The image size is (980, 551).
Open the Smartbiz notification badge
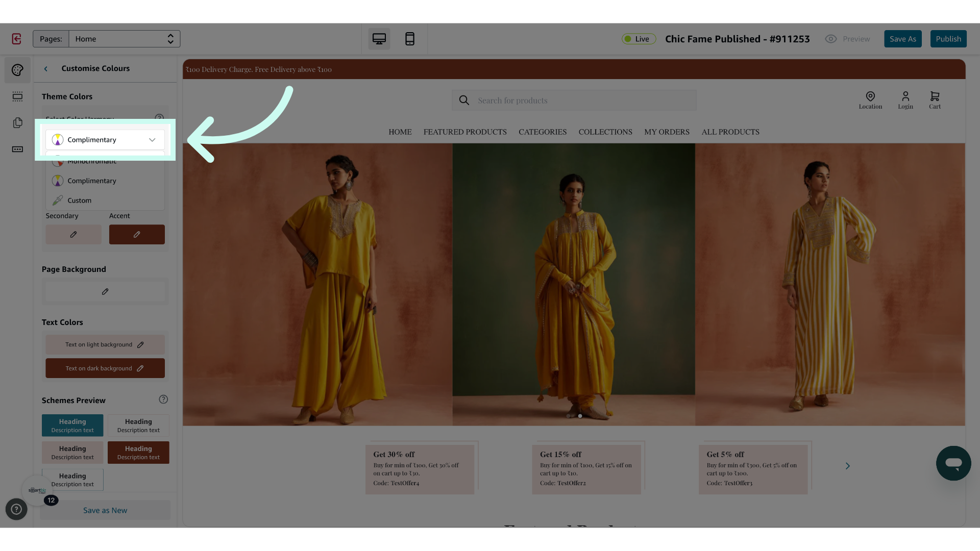(51, 500)
